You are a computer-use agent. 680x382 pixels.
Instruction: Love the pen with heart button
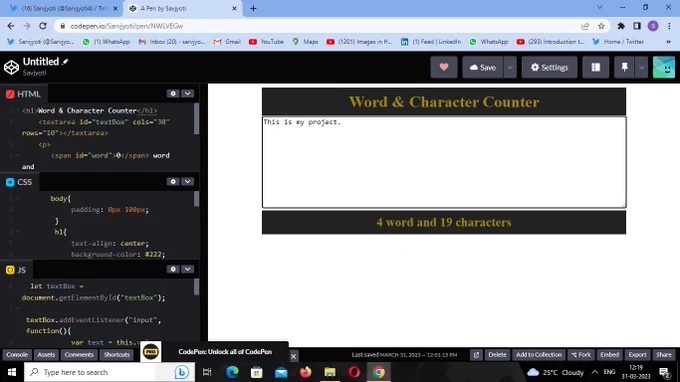444,67
